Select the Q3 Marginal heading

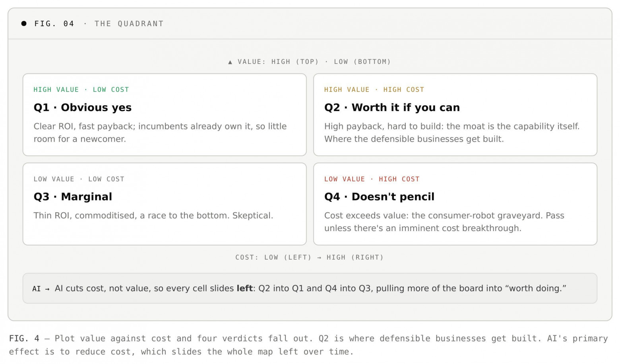tap(73, 197)
